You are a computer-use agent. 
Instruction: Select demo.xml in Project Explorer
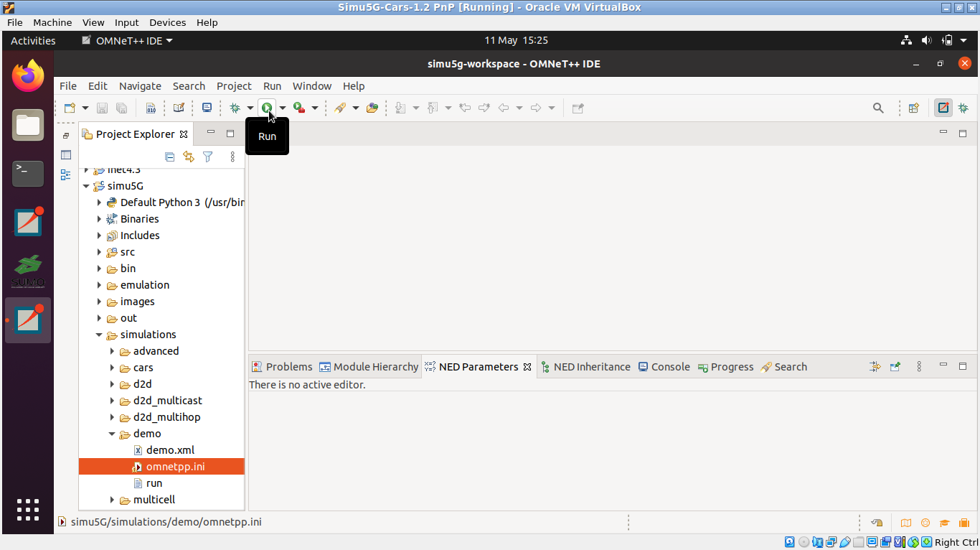coord(170,450)
